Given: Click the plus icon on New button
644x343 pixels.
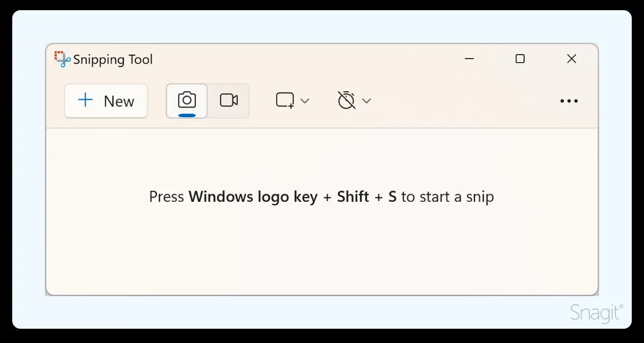Looking at the screenshot, I should tap(85, 100).
